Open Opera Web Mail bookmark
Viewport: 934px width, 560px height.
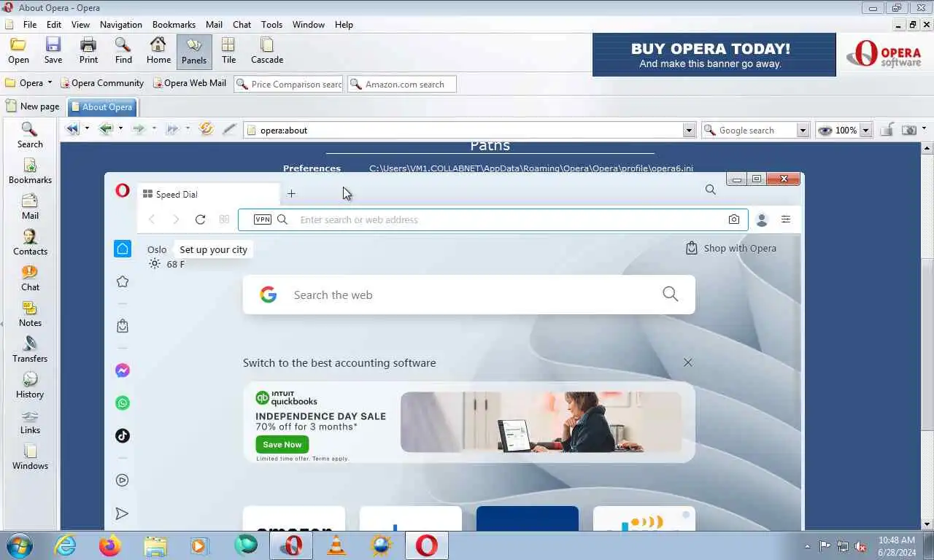tap(189, 83)
